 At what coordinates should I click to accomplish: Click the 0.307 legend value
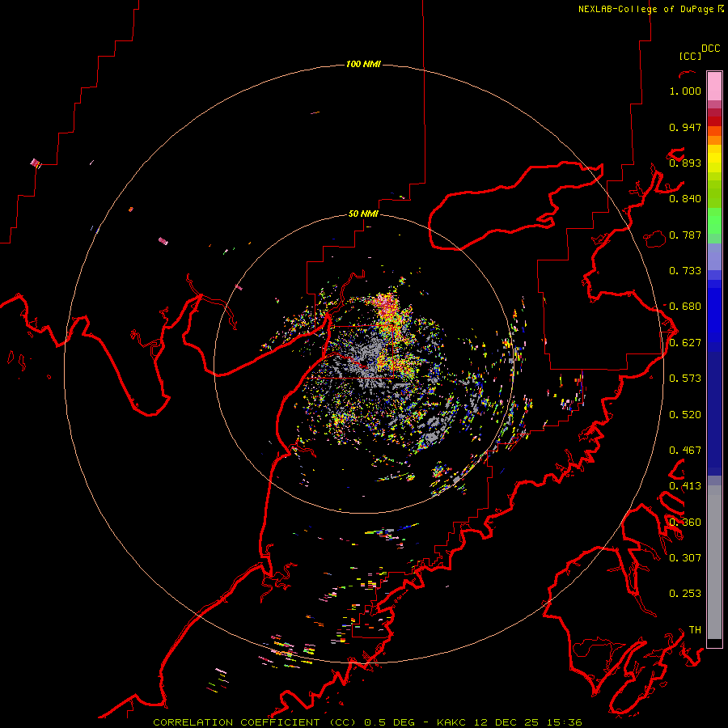pos(685,558)
